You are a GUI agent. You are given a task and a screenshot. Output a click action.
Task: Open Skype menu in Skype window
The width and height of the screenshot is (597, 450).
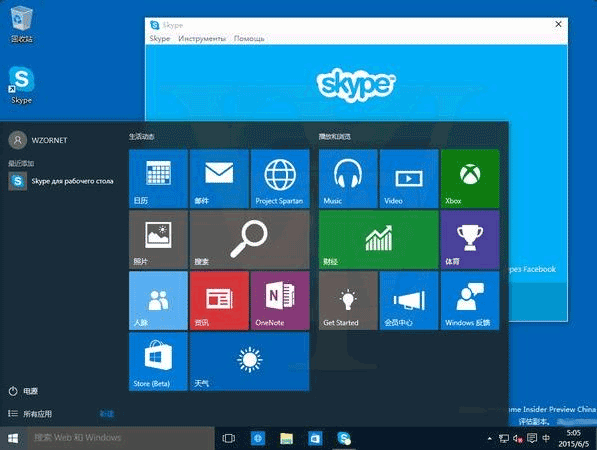[160, 38]
